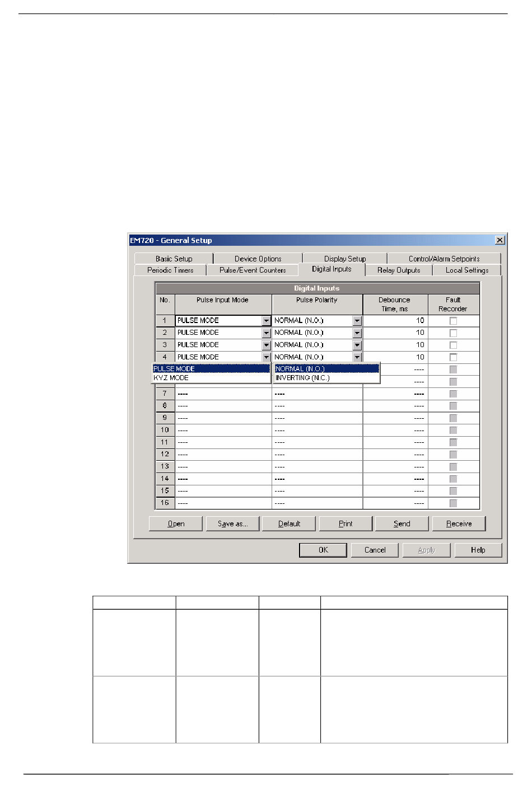Screen dimensions: 532x795
Task: Switch to the Periodic Timers tab
Action: pyautogui.click(x=170, y=270)
